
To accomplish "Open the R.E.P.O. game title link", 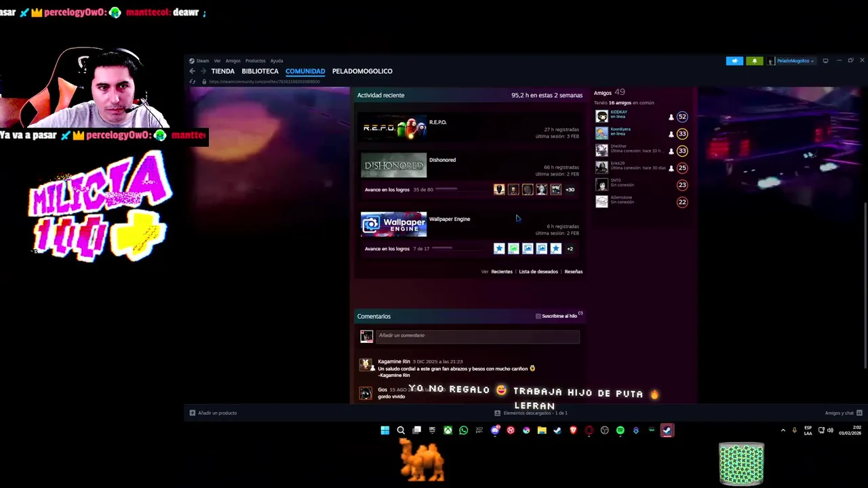I will (x=438, y=122).
